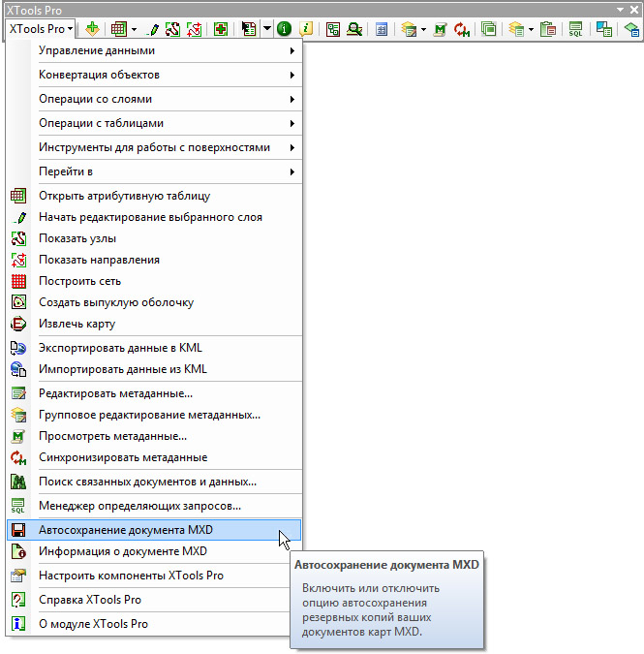Choose 'Начать редактирование выбранного слоя' menu entry
Image resolution: width=644 pixels, height=654 pixels.
[x=154, y=217]
